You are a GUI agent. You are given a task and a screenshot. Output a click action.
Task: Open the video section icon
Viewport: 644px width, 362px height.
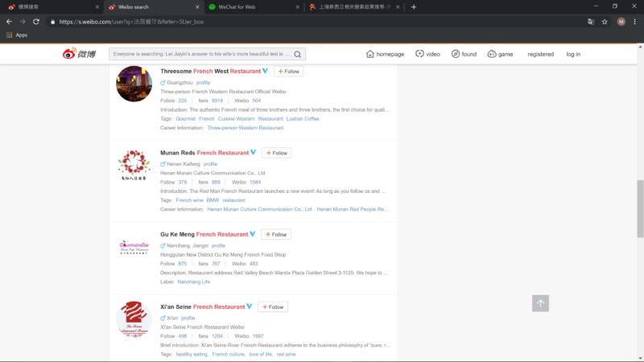click(x=419, y=54)
